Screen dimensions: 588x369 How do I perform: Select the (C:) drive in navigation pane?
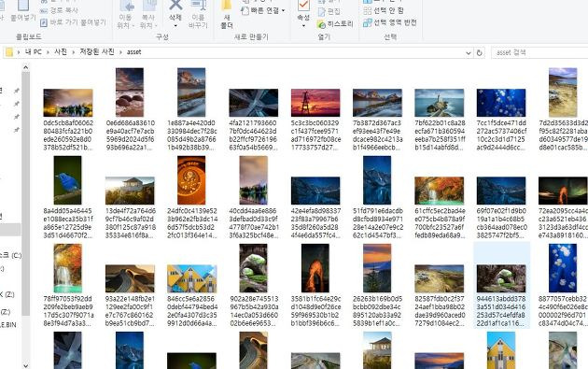click(x=11, y=255)
